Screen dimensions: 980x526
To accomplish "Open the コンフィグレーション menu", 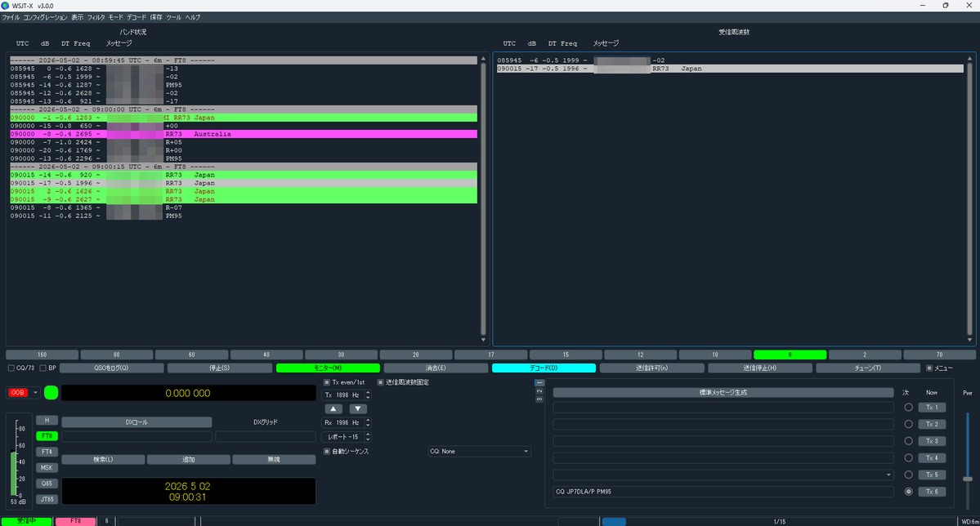I will [45, 17].
